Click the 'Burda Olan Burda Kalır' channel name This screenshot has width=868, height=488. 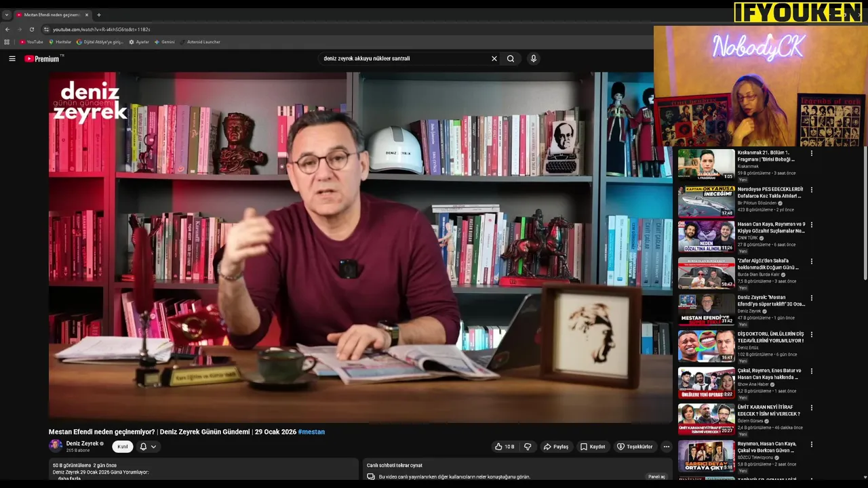[759, 274]
